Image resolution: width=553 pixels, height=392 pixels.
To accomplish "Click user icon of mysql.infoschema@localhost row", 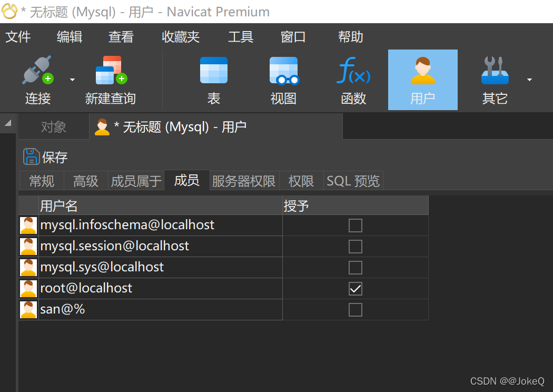I will click(28, 226).
